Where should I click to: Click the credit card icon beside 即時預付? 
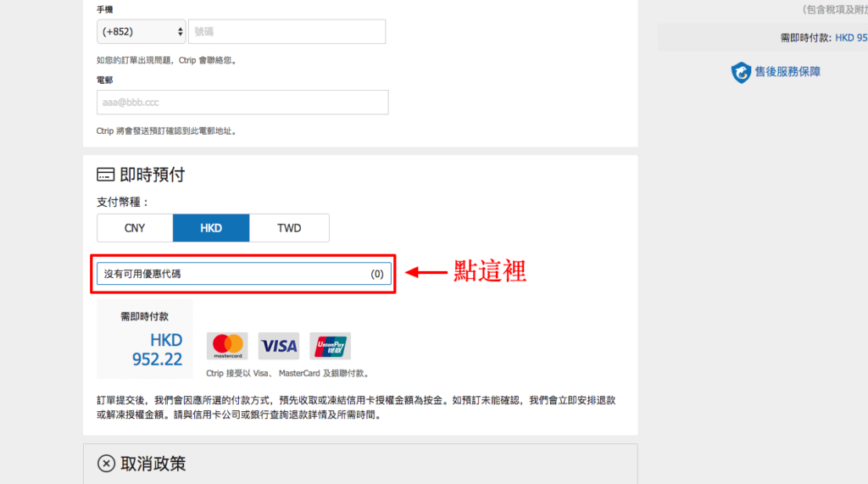coord(106,175)
